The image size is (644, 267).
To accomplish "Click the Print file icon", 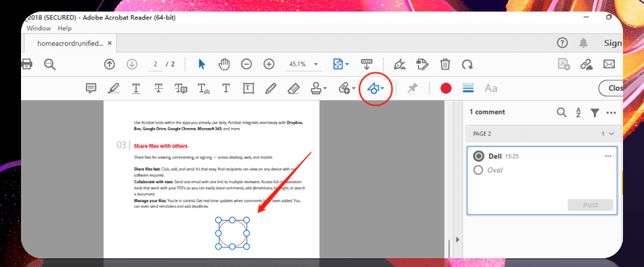I will (27, 64).
